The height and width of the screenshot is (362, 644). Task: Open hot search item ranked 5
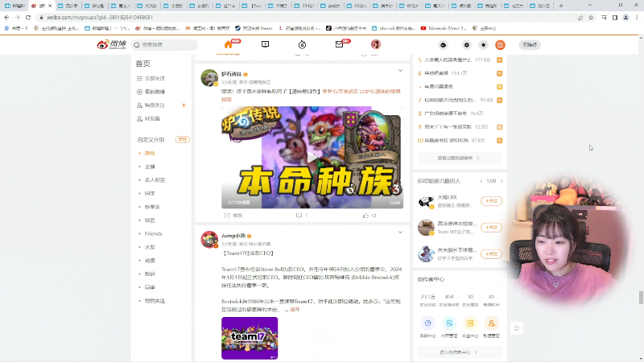(x=448, y=60)
